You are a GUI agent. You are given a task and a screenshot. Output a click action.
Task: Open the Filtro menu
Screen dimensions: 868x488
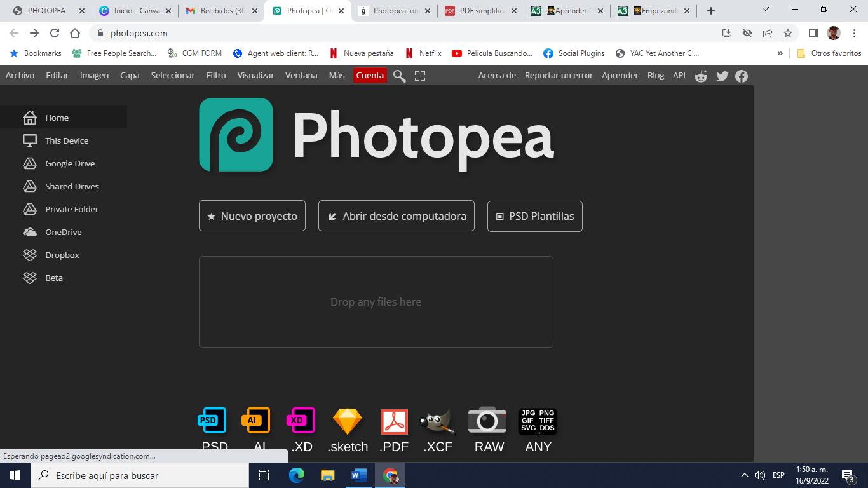point(216,75)
